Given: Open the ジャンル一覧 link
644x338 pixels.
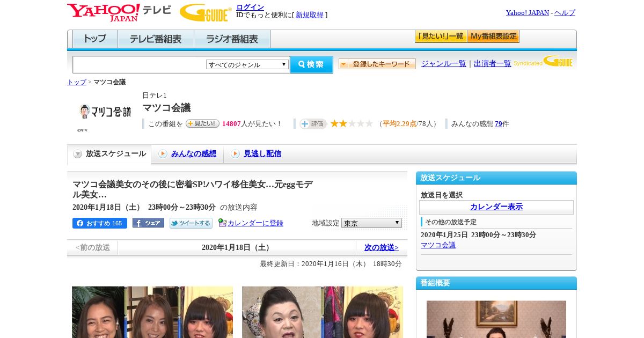Looking at the screenshot, I should coord(444,63).
